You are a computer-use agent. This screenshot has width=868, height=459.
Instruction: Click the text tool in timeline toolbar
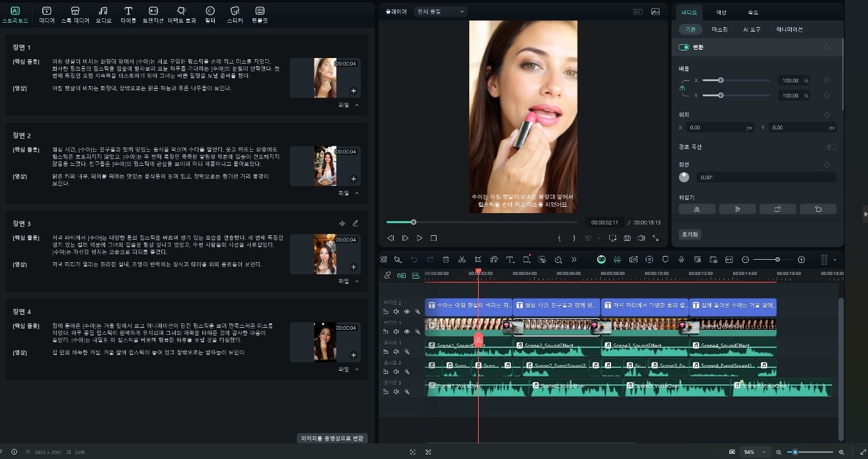(510, 259)
